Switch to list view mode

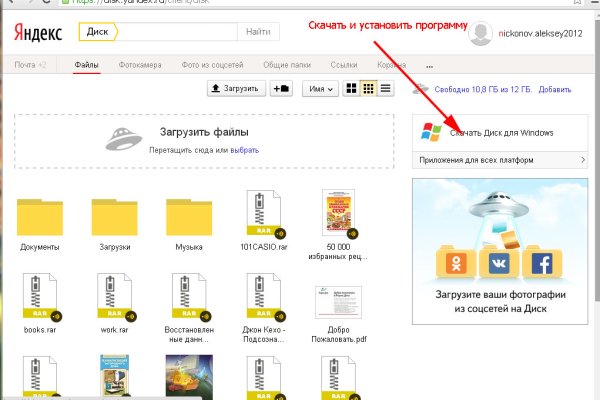[x=385, y=89]
